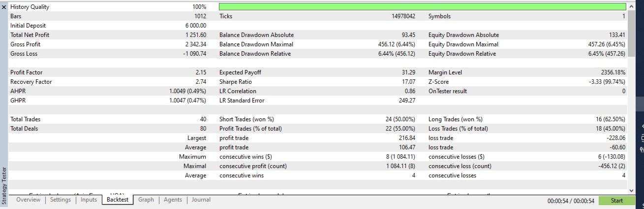This screenshot has width=644, height=209.
Task: Show the Graph tab
Action: [x=146, y=200]
